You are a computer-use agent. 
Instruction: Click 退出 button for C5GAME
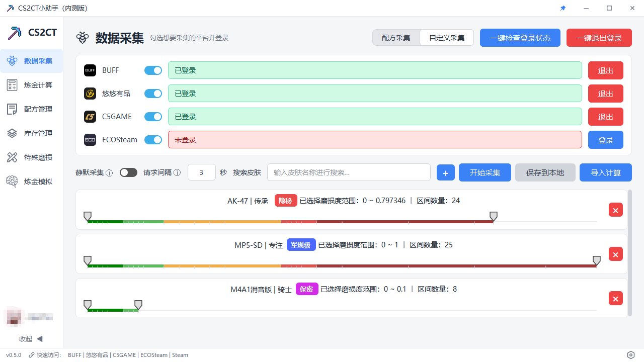[606, 117]
